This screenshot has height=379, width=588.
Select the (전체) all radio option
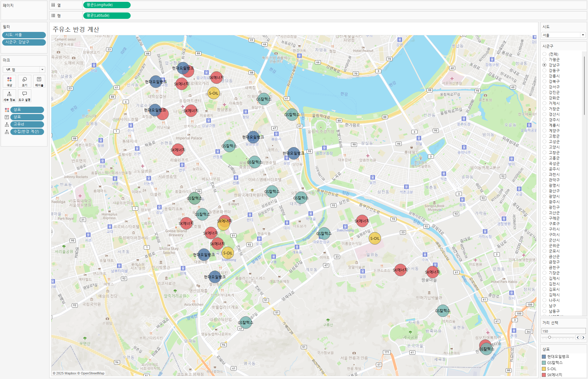(x=545, y=54)
